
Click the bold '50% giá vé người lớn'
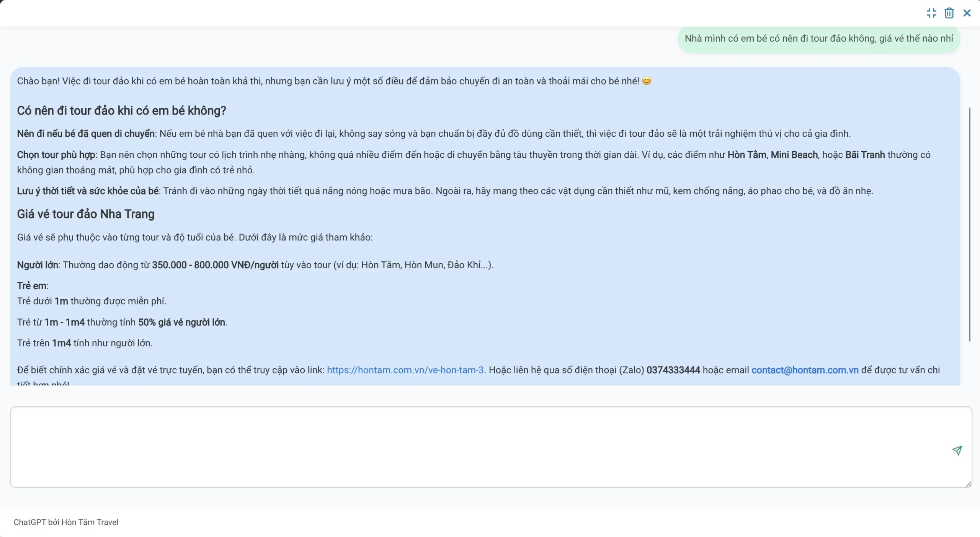tap(181, 322)
